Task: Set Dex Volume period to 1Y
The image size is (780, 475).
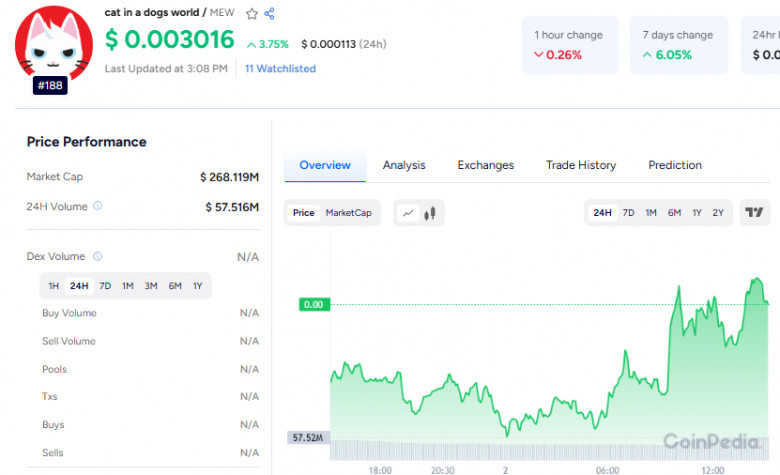Action: click(197, 286)
